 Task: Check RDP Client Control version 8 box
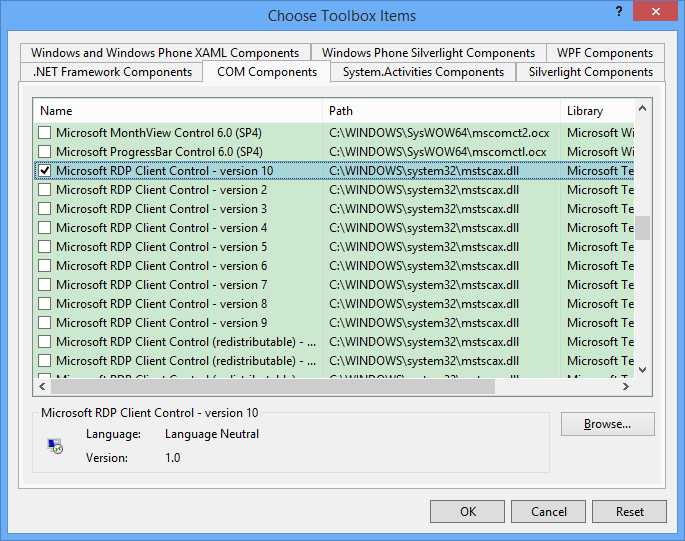point(45,304)
